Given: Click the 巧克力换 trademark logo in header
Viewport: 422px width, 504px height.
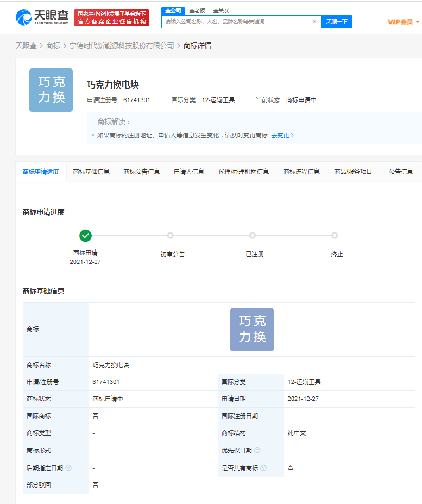Looking at the screenshot, I should coord(51,90).
